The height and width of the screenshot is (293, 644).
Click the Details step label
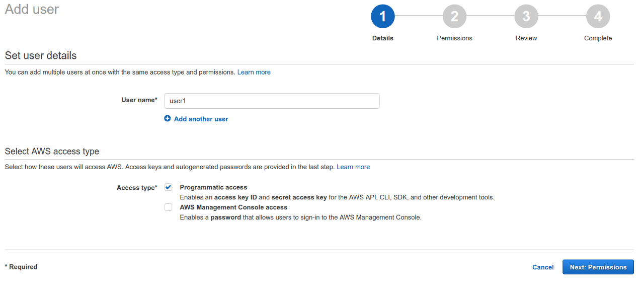click(x=383, y=38)
